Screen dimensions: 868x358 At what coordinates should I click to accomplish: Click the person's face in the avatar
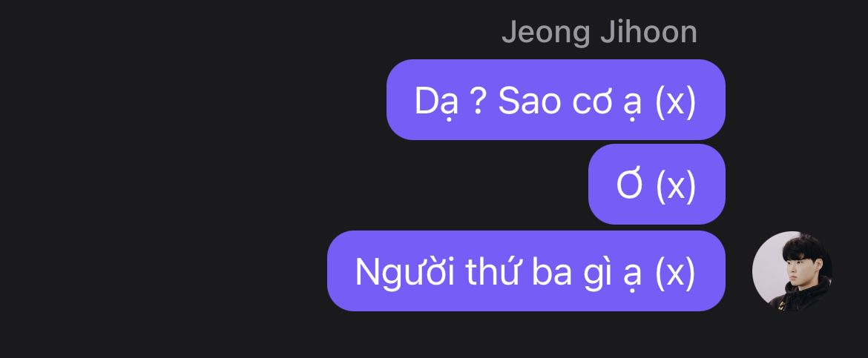[x=795, y=268]
